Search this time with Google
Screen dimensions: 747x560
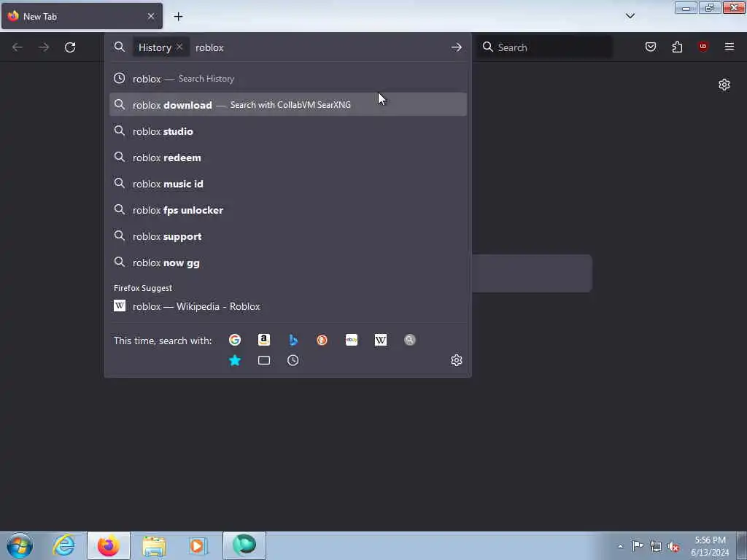click(x=234, y=340)
